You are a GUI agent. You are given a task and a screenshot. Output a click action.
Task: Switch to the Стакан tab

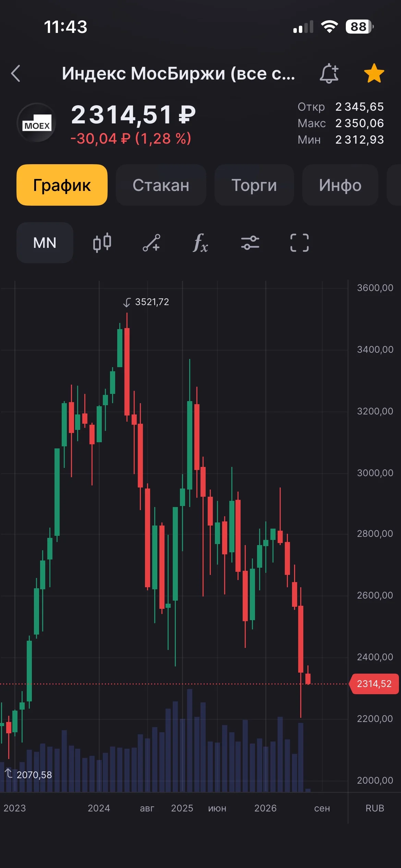[161, 185]
